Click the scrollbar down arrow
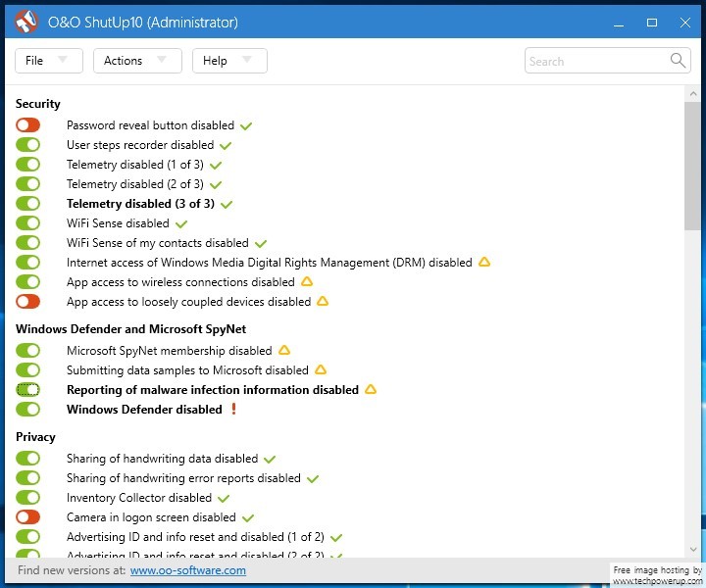This screenshot has height=588, width=706. pyautogui.click(x=693, y=550)
